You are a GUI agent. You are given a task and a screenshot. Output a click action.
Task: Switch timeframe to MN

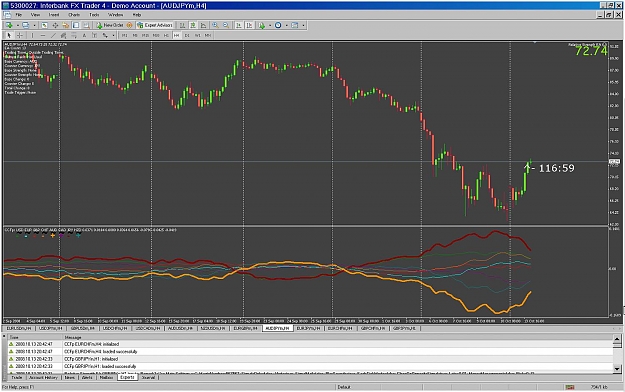click(208, 35)
